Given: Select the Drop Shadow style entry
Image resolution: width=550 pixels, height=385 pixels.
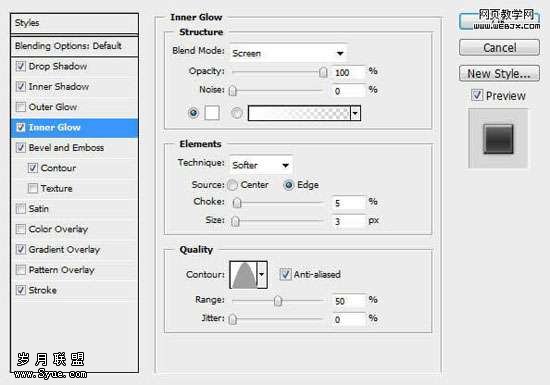Looking at the screenshot, I should coord(58,66).
